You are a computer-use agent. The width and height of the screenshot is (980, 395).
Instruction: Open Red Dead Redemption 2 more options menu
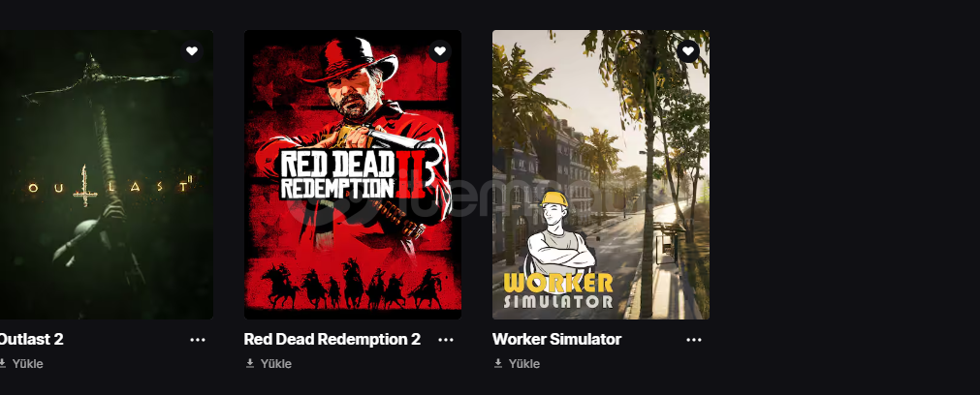click(x=446, y=340)
